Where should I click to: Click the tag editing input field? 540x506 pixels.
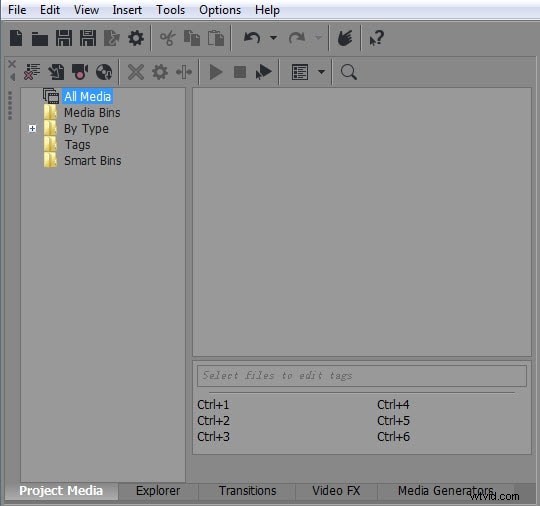[x=362, y=376]
